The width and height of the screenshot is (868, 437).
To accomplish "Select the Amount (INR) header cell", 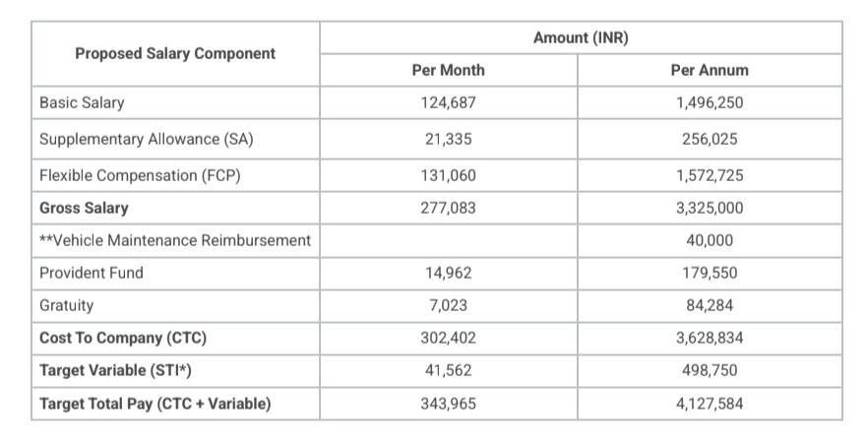I will click(x=581, y=37).
